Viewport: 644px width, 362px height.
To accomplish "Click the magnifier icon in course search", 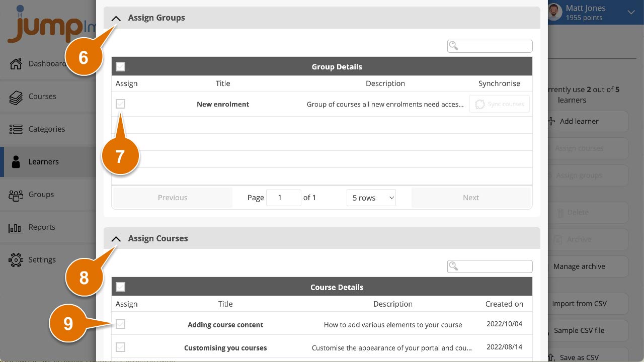I will click(454, 266).
